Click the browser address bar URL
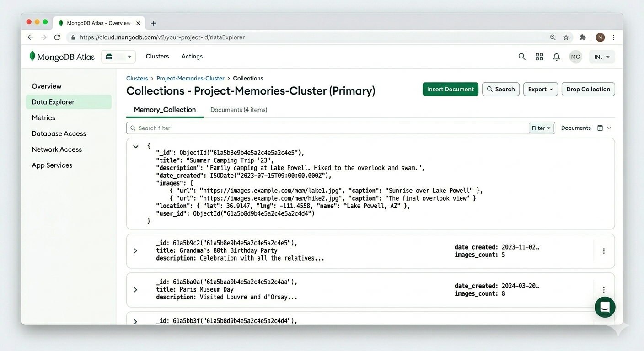This screenshot has height=351, width=644. click(x=162, y=37)
